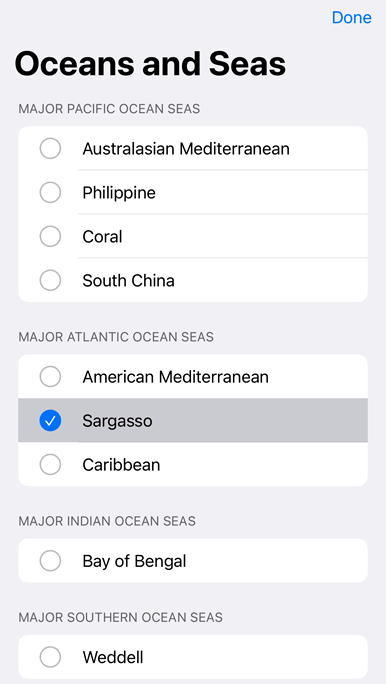The width and height of the screenshot is (386, 684).
Task: Choose the Bay of Bengal row label
Action: (134, 562)
